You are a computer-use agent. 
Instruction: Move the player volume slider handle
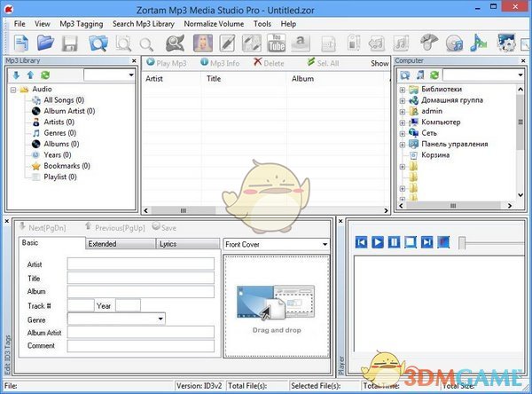tap(462, 243)
